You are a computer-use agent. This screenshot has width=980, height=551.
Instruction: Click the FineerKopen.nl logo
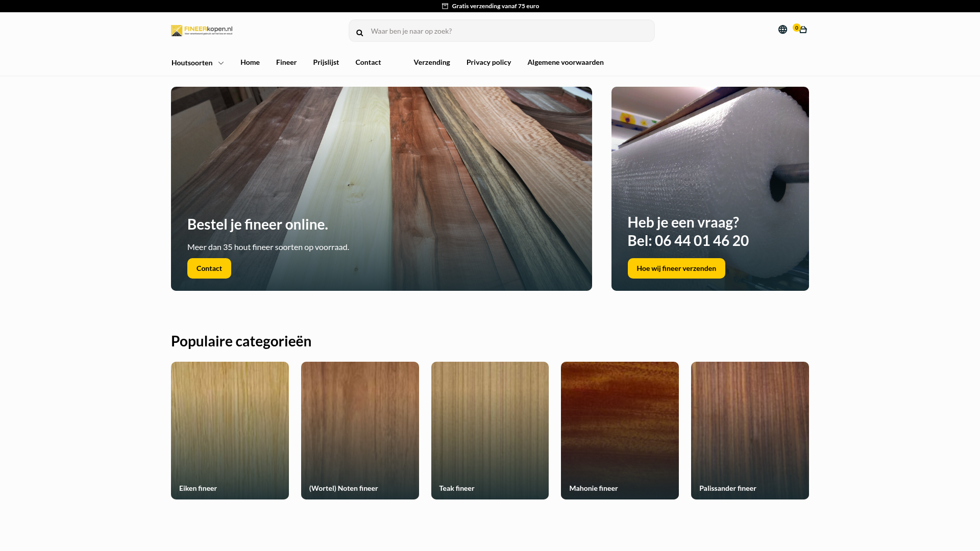click(202, 31)
